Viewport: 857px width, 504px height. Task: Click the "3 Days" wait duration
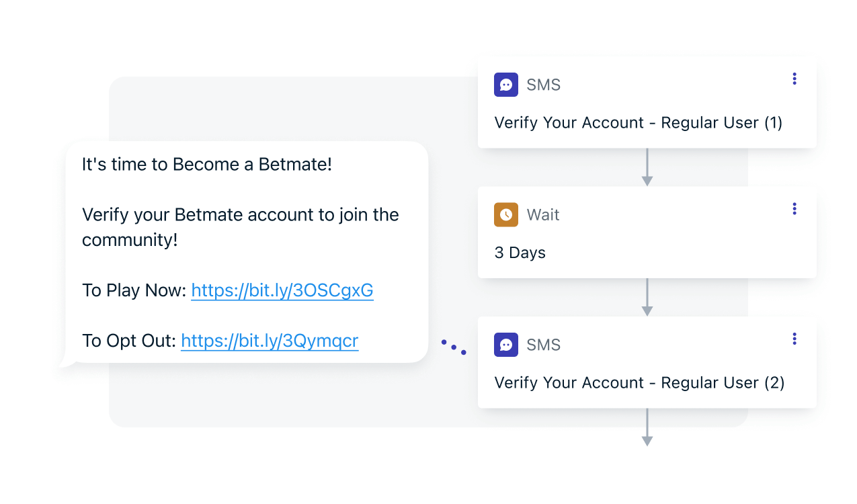520,253
